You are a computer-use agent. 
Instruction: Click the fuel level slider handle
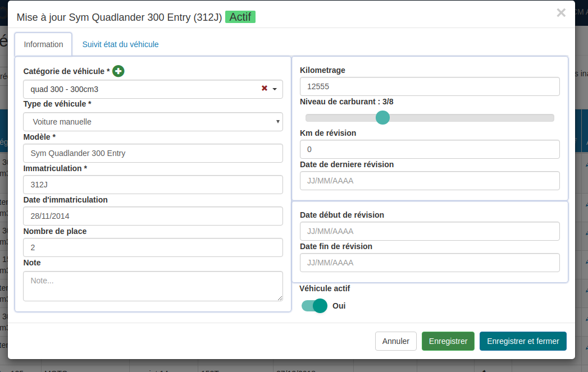(382, 117)
